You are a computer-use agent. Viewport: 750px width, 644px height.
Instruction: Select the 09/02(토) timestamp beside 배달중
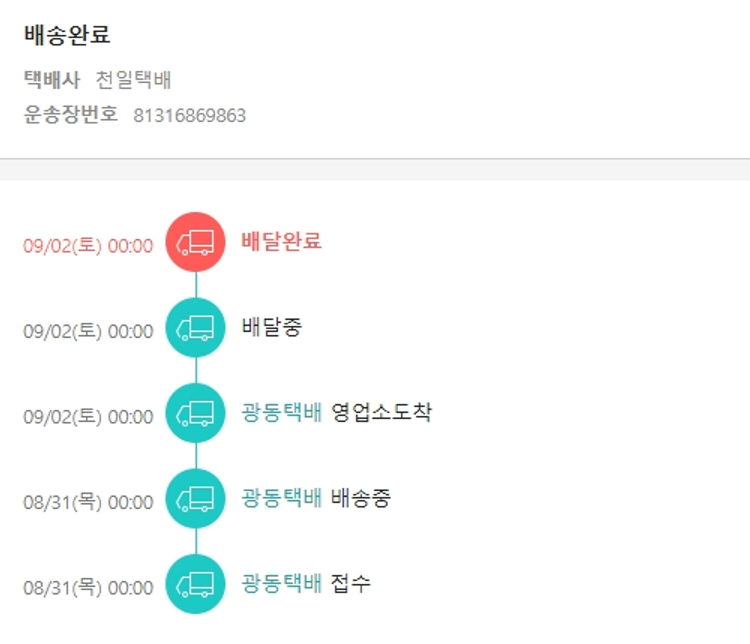(x=88, y=331)
